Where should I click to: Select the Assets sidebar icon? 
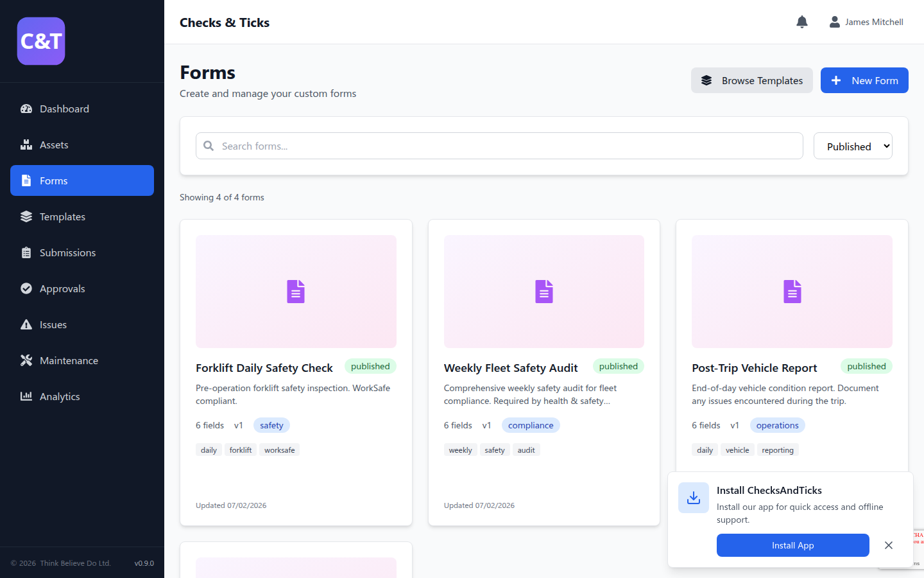pyautogui.click(x=26, y=144)
